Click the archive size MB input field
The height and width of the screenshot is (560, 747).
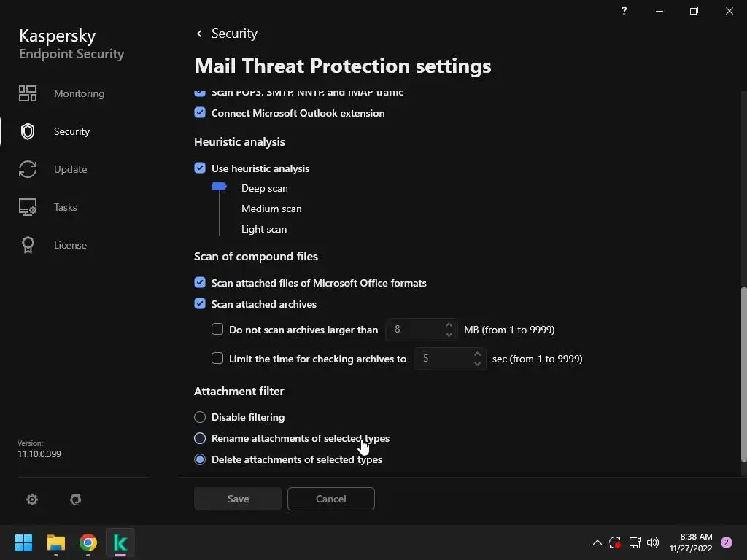[x=421, y=330]
